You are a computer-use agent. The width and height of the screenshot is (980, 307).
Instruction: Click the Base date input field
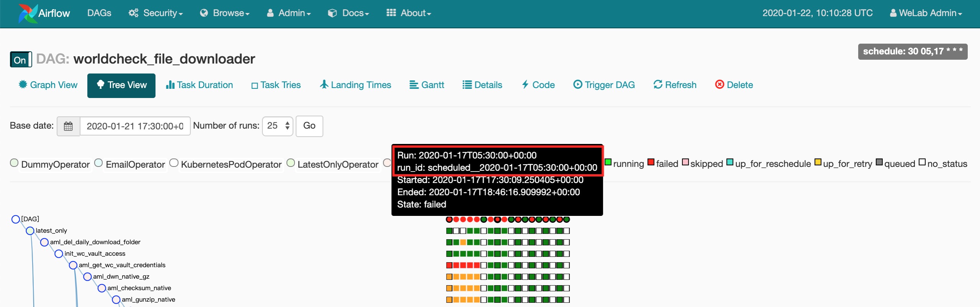click(x=135, y=126)
